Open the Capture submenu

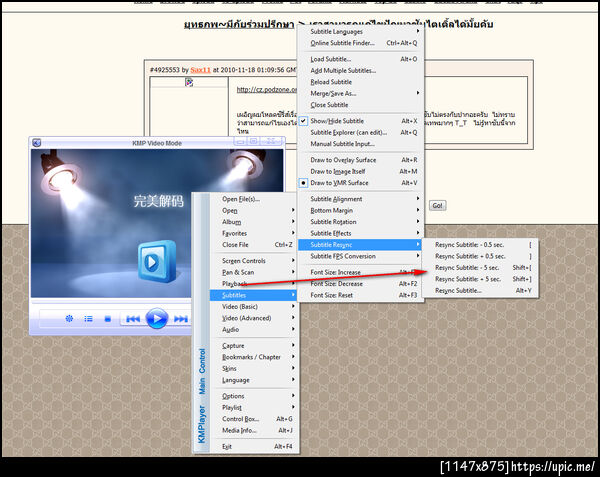point(253,346)
